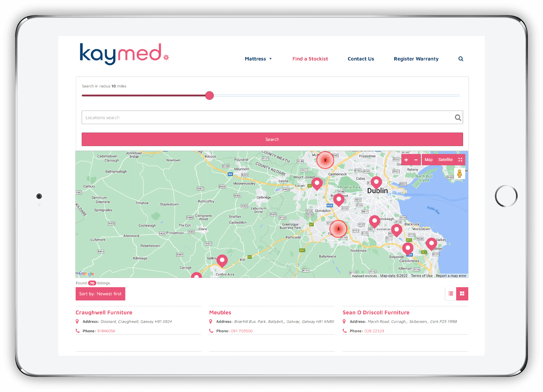The image size is (543, 392).
Task: Click the Craughwell Furniture phone icon
Action: click(78, 331)
